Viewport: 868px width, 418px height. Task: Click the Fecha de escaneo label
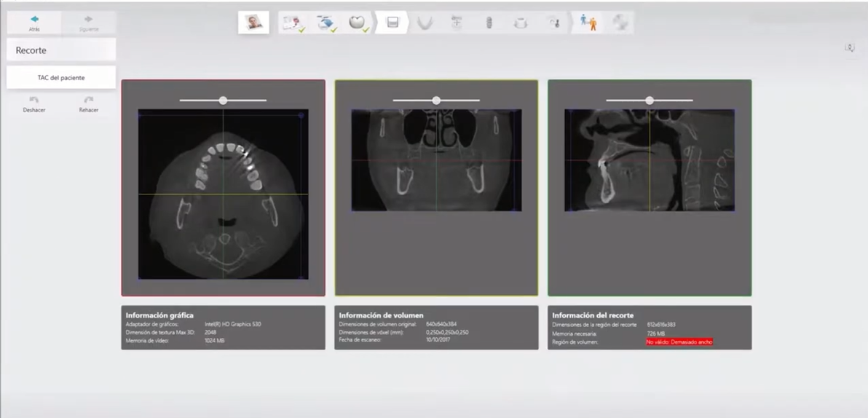coord(361,340)
